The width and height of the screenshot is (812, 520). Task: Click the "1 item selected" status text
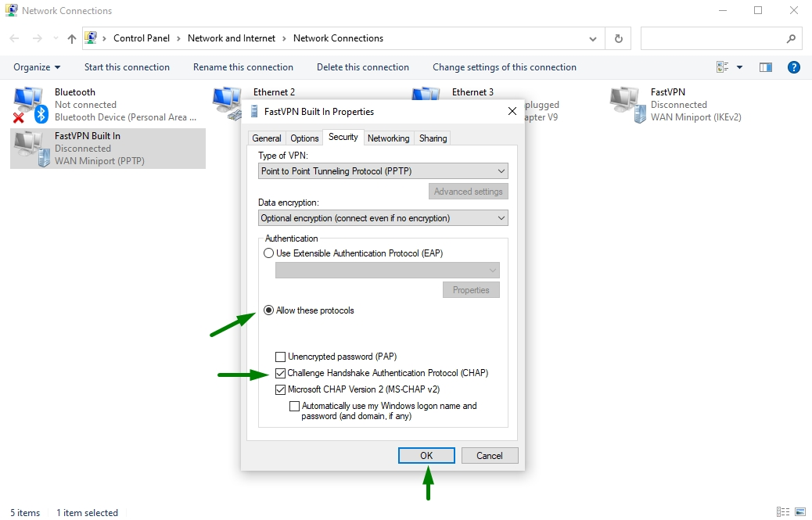(x=87, y=513)
